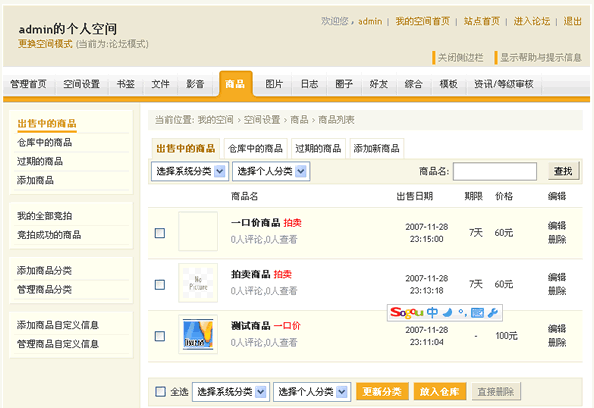Open the 空间设置 nav tab
Screen dimensions: 594x408
(x=81, y=84)
